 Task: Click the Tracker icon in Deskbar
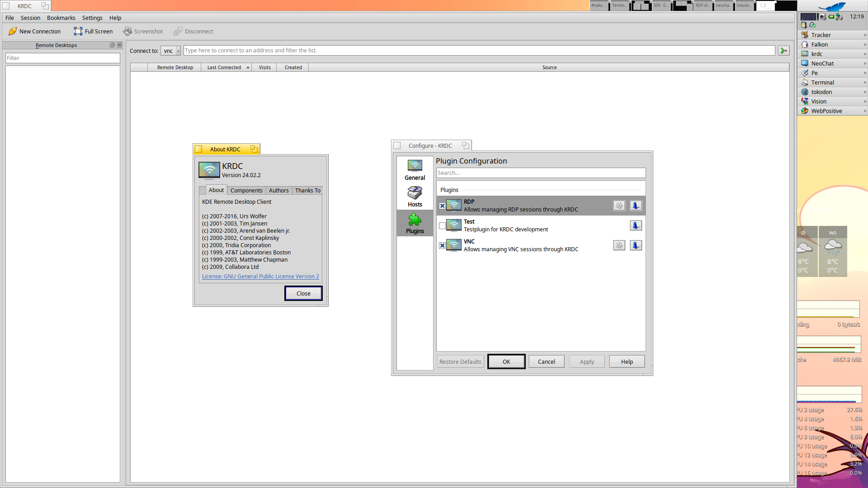click(x=805, y=35)
